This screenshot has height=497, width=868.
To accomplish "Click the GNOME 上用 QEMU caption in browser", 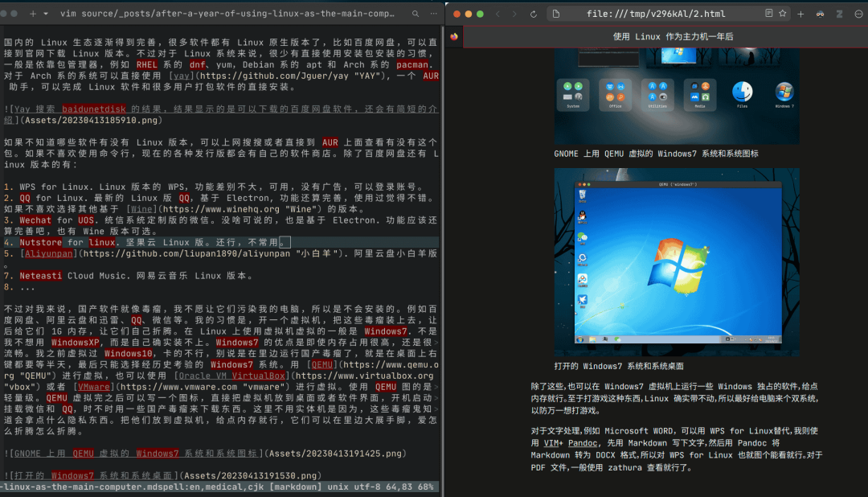I will tap(656, 154).
